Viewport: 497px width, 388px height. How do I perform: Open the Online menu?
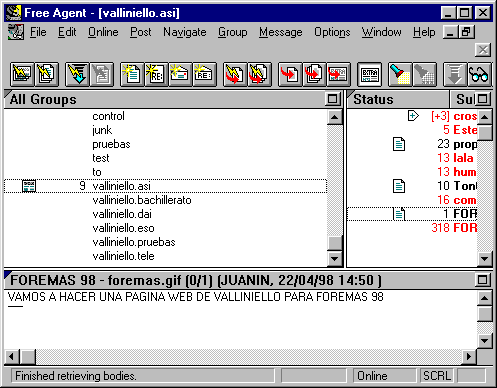(x=103, y=32)
